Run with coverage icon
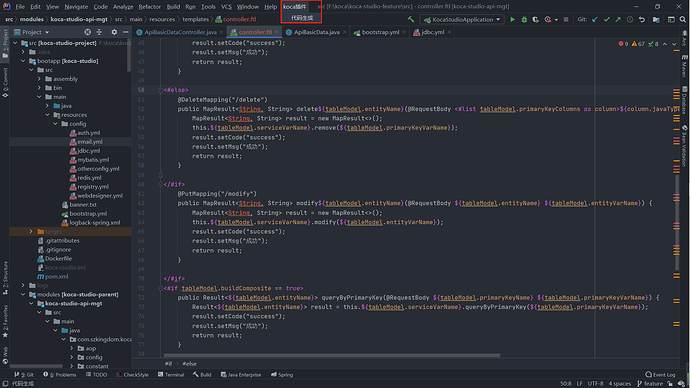 tap(536, 19)
